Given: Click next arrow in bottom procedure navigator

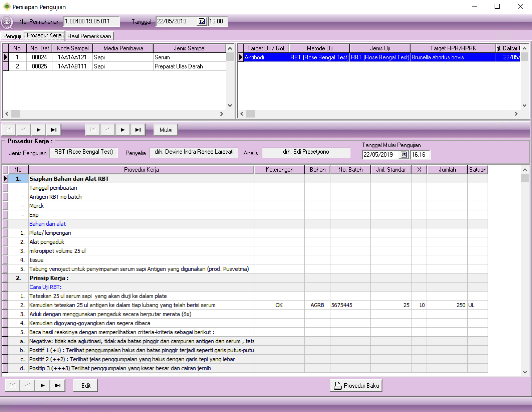Looking at the screenshot, I should click(42, 385).
